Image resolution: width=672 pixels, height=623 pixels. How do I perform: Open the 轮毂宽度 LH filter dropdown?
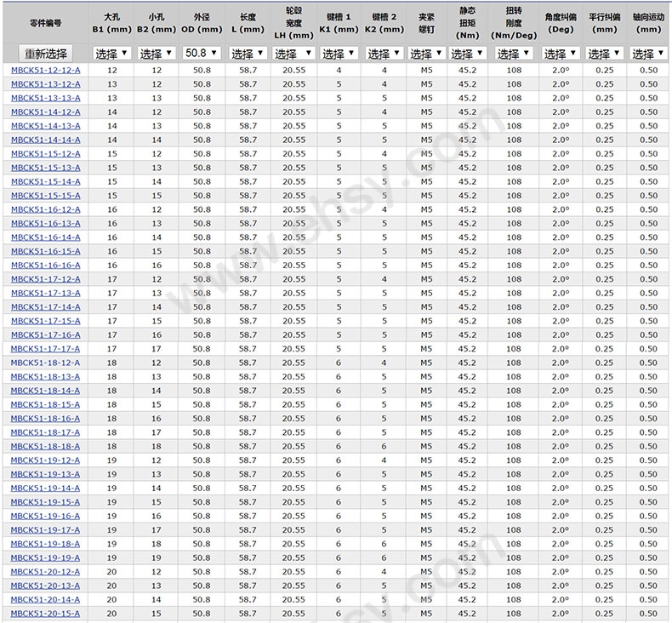pos(293,54)
